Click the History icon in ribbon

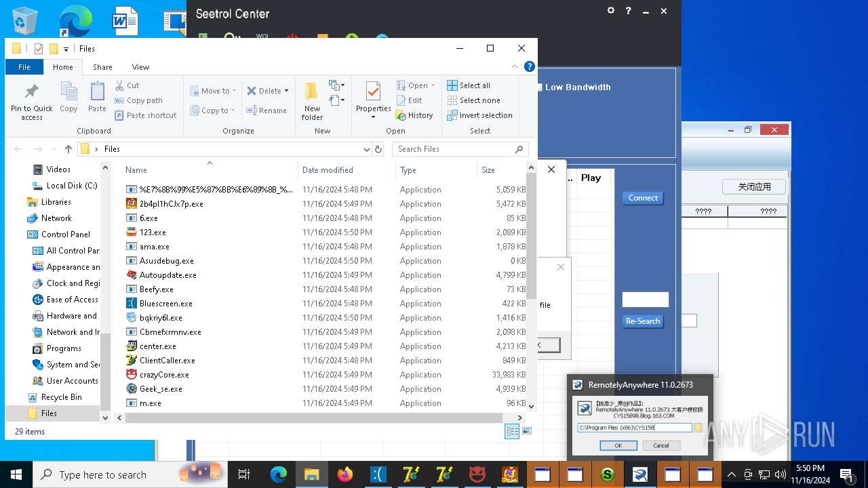click(x=401, y=115)
